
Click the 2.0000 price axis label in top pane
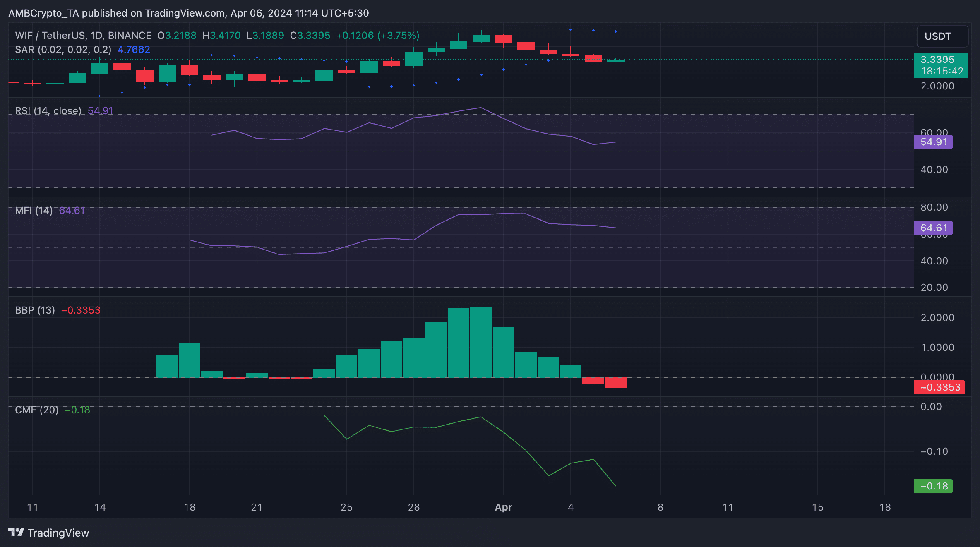point(937,86)
